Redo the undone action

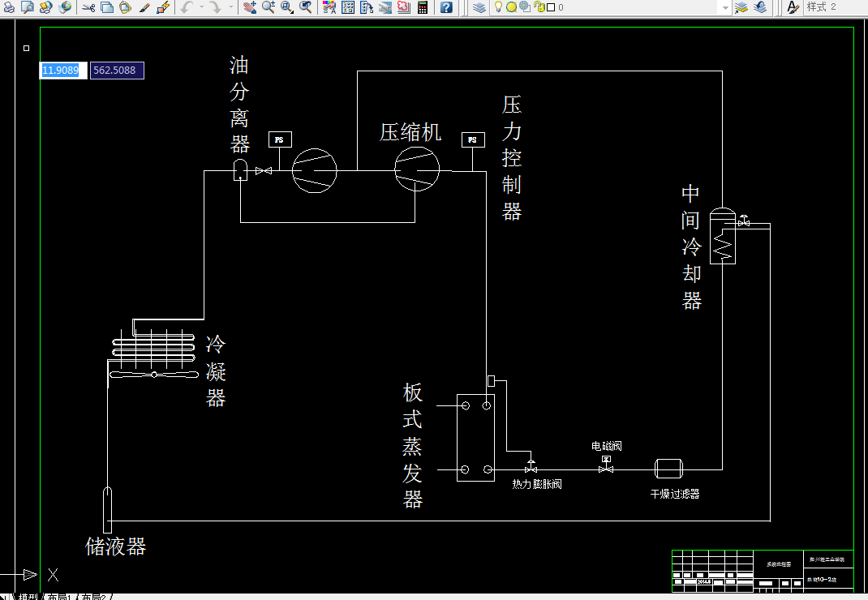click(215, 7)
